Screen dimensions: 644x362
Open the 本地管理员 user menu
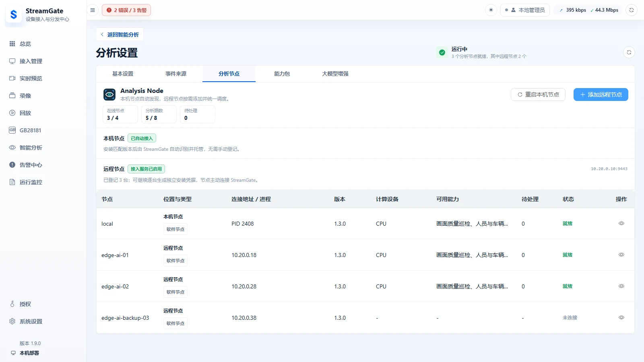click(525, 10)
